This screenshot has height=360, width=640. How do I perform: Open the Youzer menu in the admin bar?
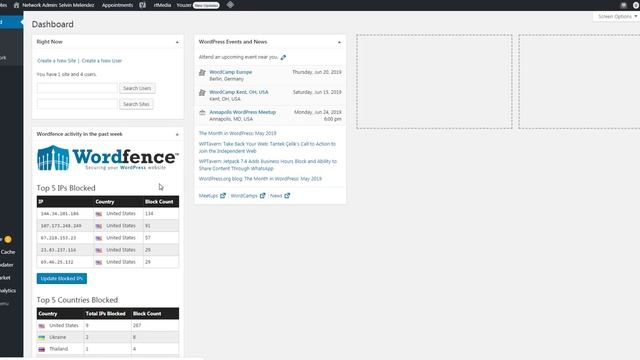pos(184,5)
